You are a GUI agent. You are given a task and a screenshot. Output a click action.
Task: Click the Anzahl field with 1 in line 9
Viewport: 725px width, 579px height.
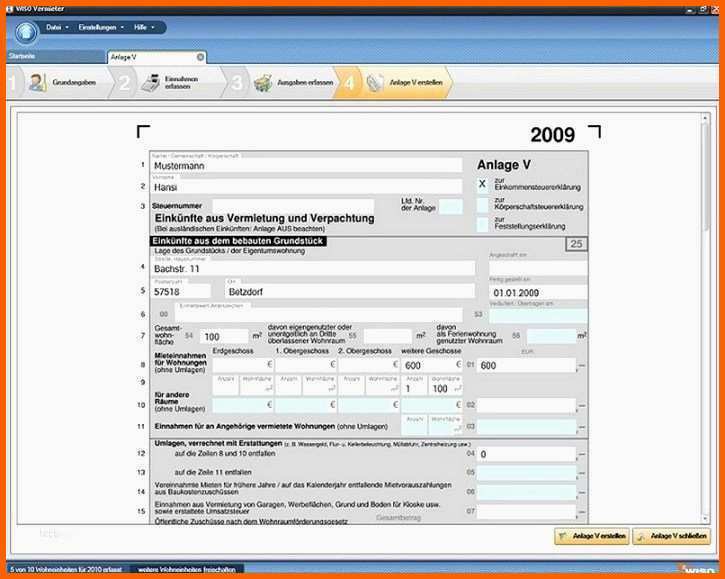414,388
